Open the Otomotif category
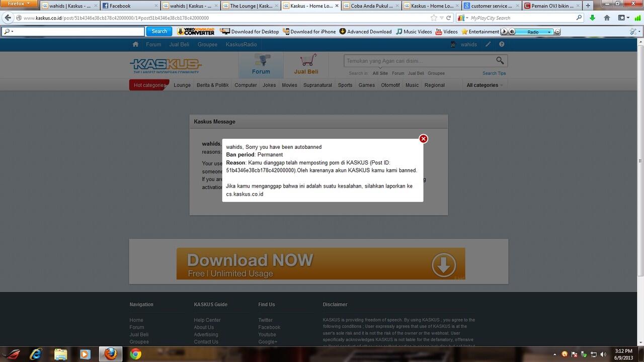The image size is (644, 362). coord(390,85)
